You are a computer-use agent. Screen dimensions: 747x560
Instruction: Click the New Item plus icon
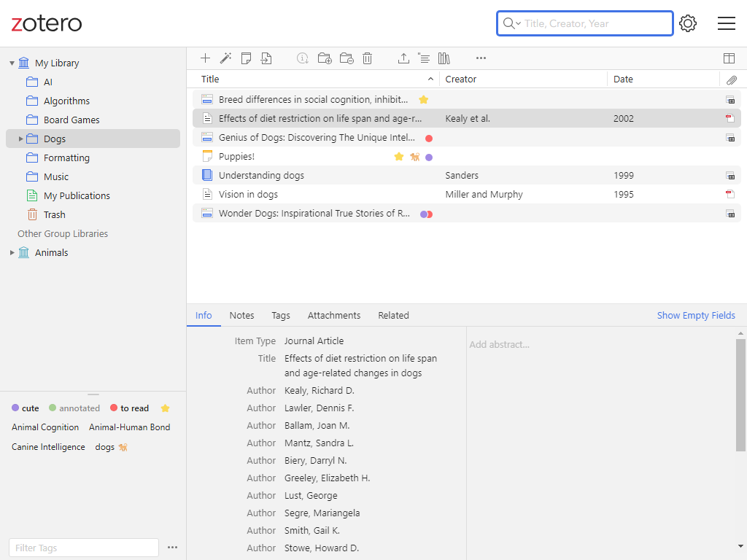click(x=206, y=58)
